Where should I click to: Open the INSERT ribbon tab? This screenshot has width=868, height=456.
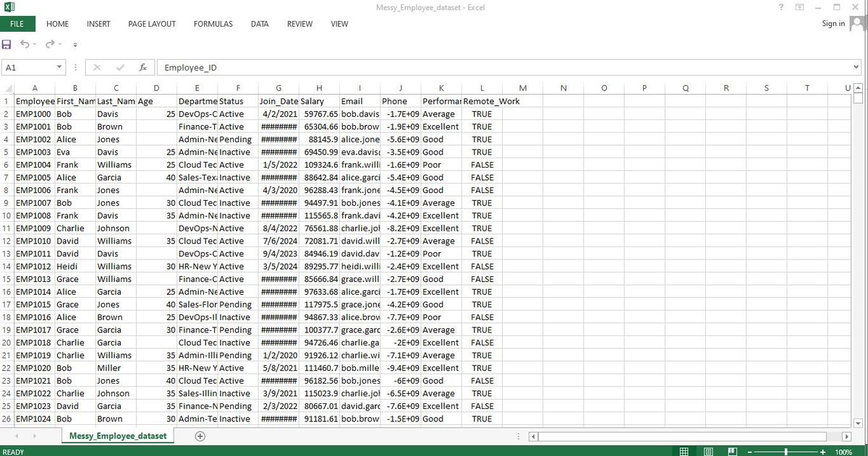[98, 24]
